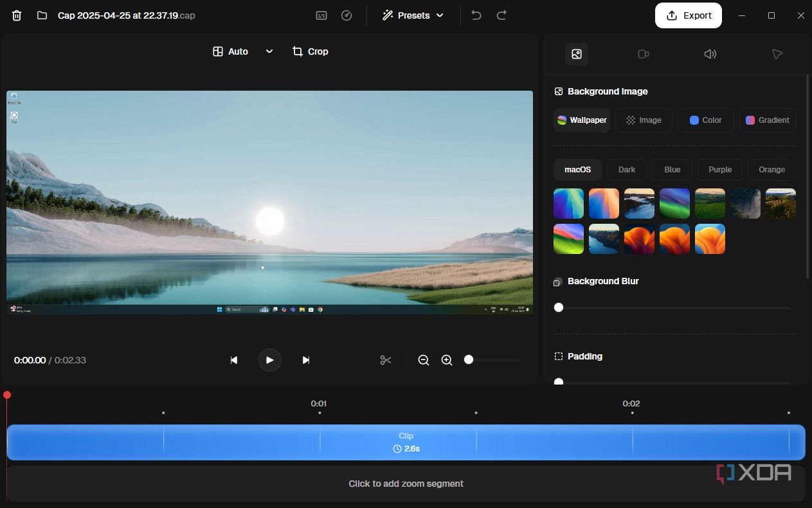Image resolution: width=812 pixels, height=508 pixels.
Task: Select Image background type
Action: pos(644,120)
